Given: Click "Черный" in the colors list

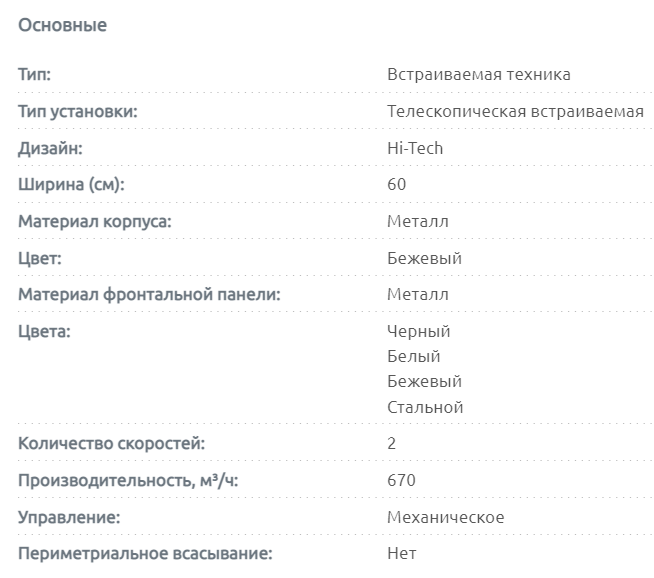Looking at the screenshot, I should (x=419, y=331).
